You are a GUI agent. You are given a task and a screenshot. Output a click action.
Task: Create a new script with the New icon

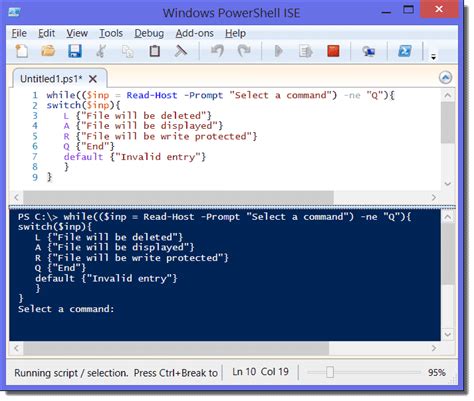point(22,51)
